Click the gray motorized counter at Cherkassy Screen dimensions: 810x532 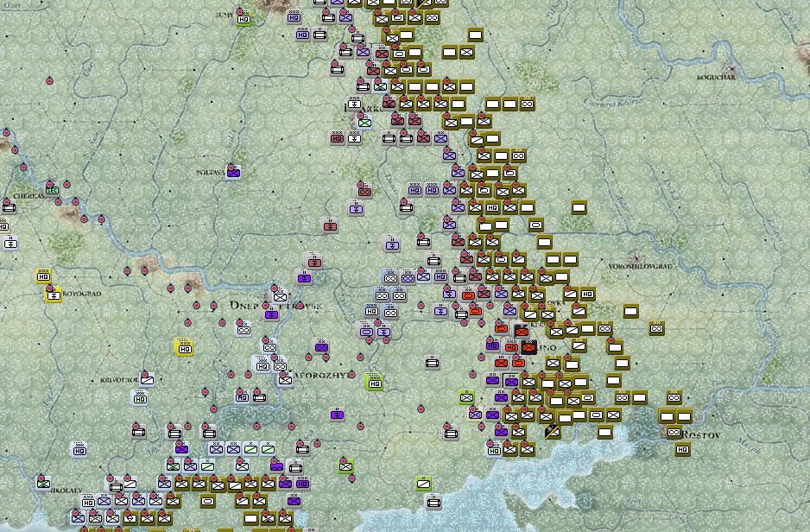(x=9, y=208)
